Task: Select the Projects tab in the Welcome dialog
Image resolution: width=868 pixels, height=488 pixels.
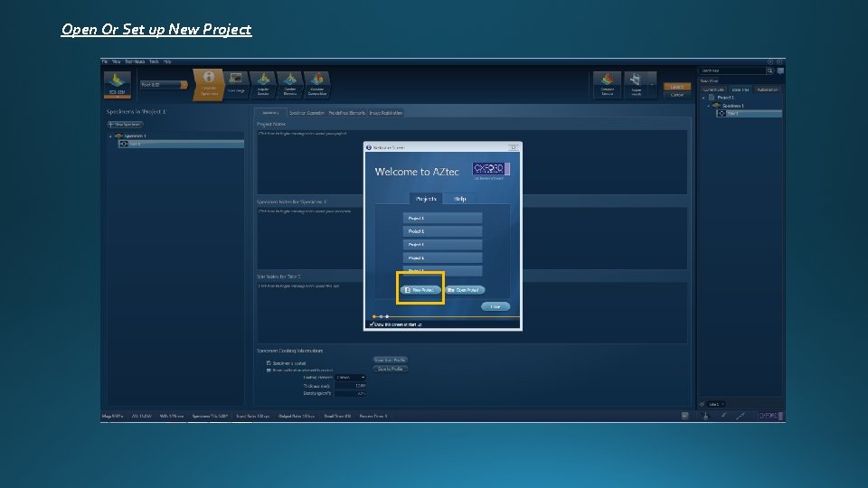Action: [426, 199]
